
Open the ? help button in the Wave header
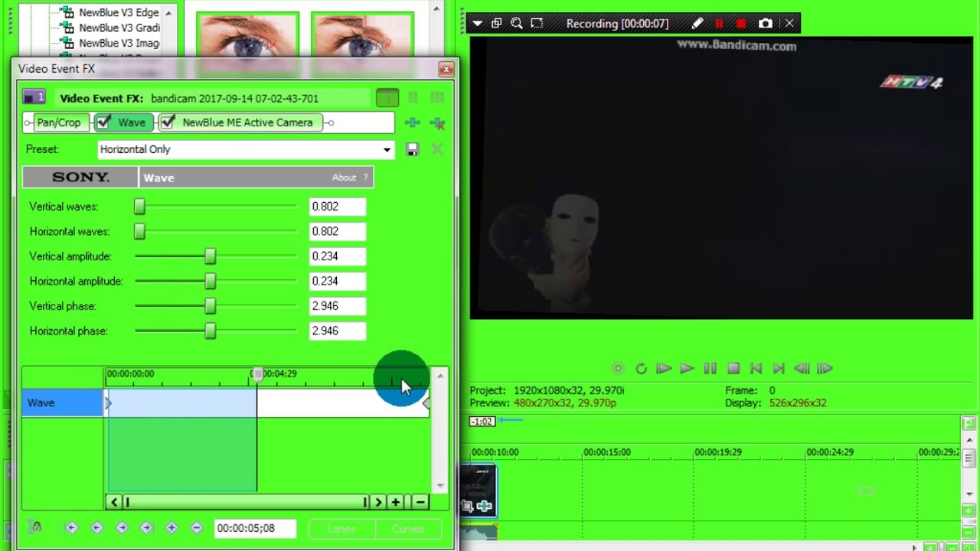tap(365, 178)
